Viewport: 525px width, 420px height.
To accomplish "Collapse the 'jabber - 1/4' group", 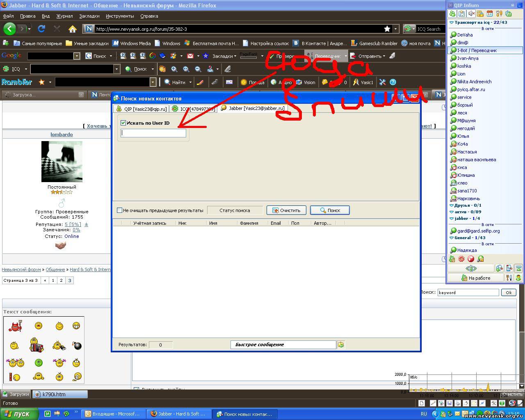I will 452,218.
